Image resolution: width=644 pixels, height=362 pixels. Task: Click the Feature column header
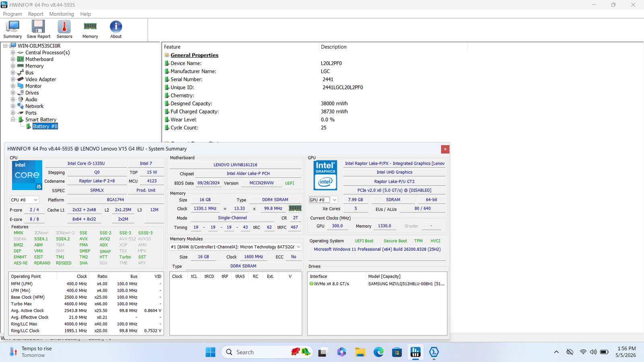tap(240, 47)
